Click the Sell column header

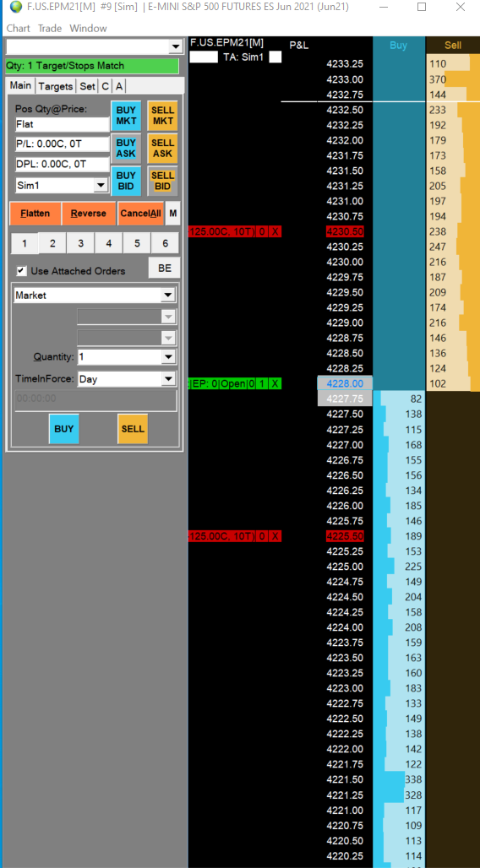coord(453,46)
